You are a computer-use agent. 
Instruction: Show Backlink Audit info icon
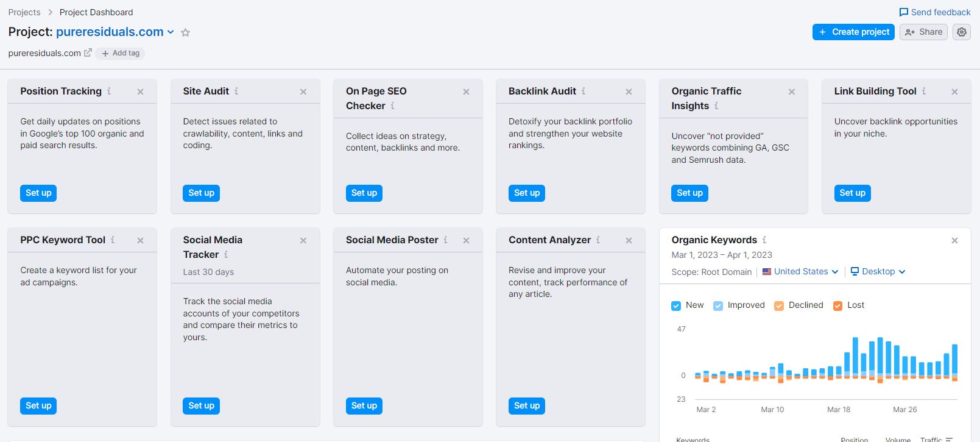click(583, 91)
